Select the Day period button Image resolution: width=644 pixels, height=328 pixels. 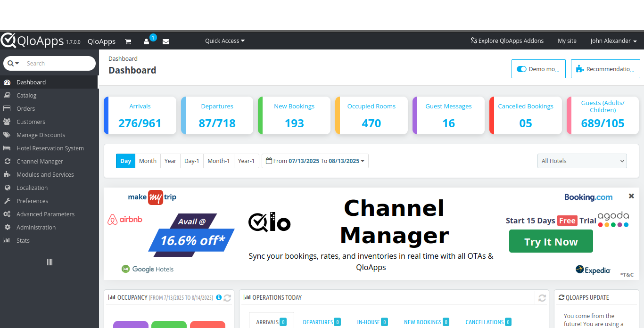(x=125, y=161)
